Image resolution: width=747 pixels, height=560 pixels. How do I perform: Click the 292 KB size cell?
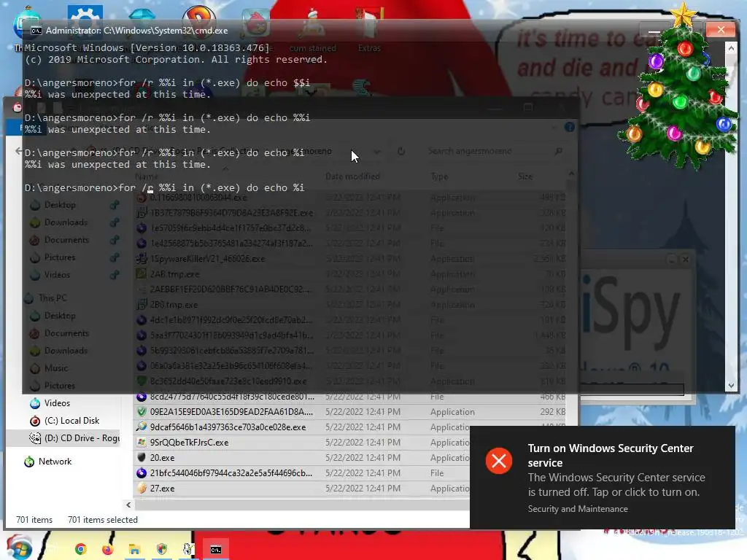point(553,412)
